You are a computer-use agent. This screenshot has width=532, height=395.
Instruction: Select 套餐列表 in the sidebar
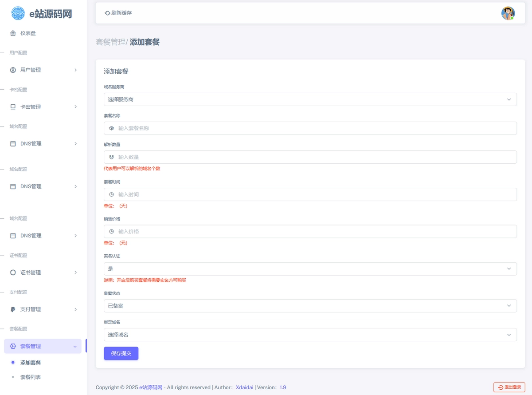[31, 377]
